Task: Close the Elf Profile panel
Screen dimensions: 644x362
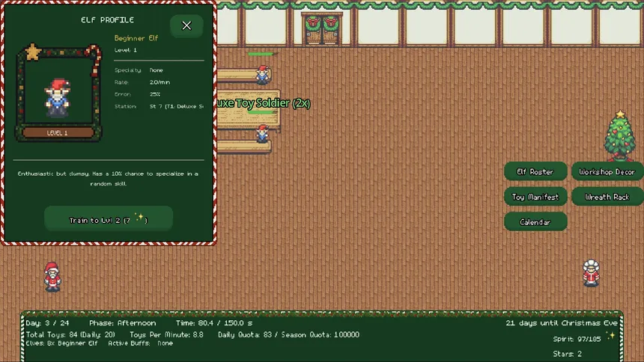Action: pos(186,26)
